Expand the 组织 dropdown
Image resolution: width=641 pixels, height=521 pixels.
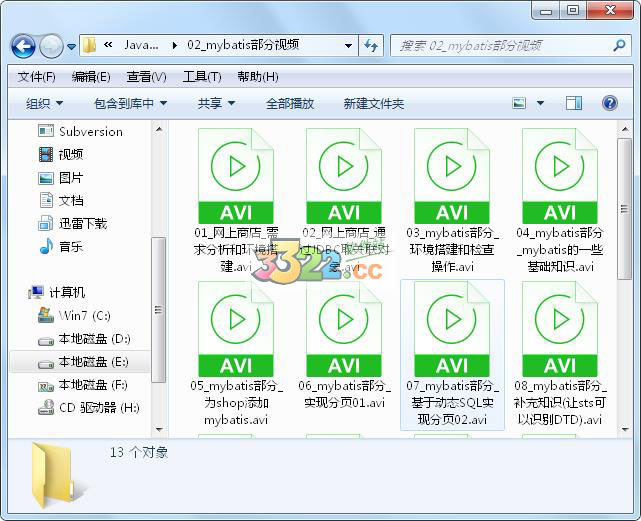point(44,103)
